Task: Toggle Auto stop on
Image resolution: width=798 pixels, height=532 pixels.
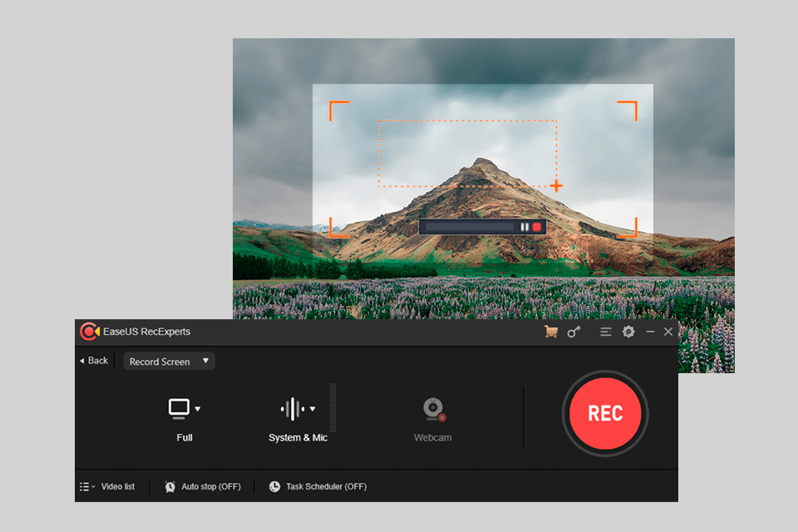Action: point(203,486)
